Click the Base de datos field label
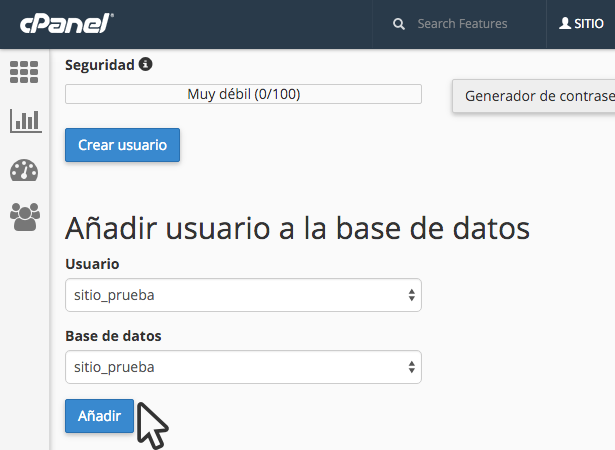Screen dimensions: 615x450 point(113,335)
